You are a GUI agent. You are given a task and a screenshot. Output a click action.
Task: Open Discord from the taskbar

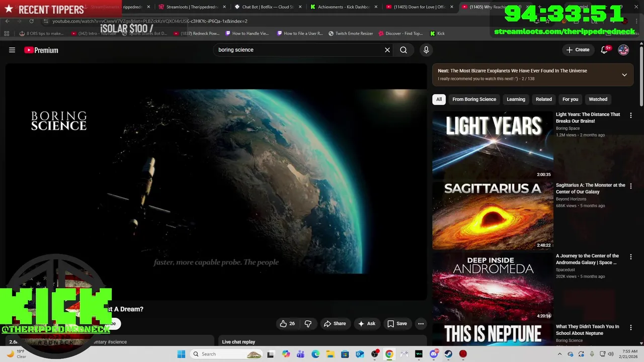(434, 354)
